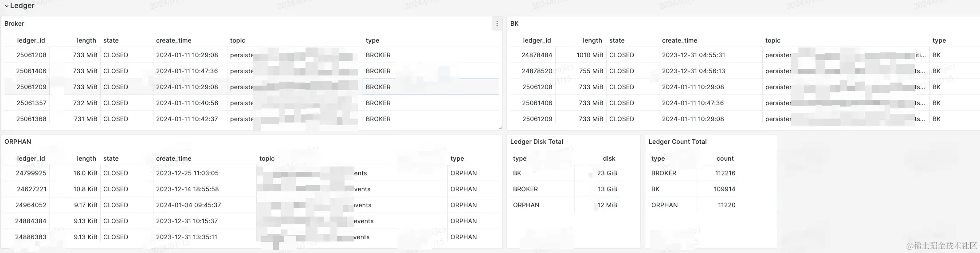Sort ORPHAN table by length header
Viewport: 980px width, 253px height.
[x=86, y=158]
